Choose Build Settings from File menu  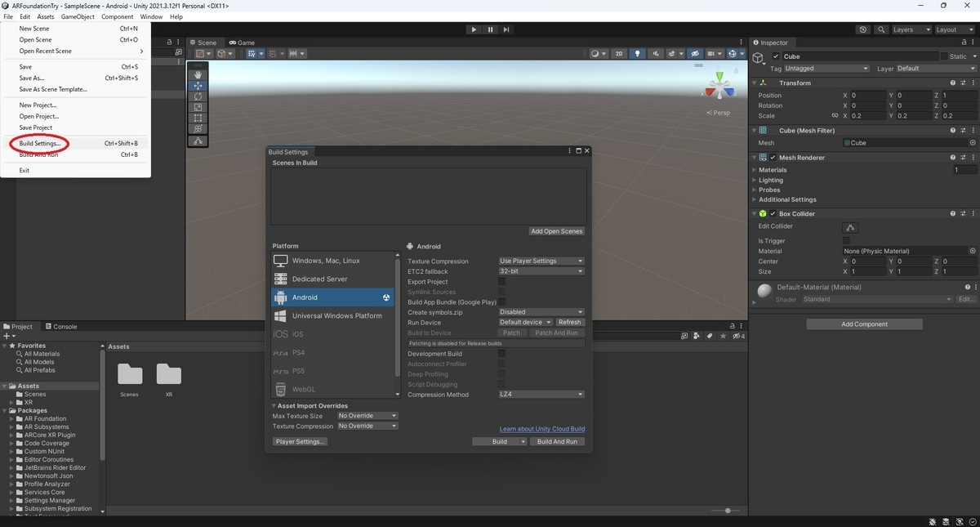pos(40,144)
